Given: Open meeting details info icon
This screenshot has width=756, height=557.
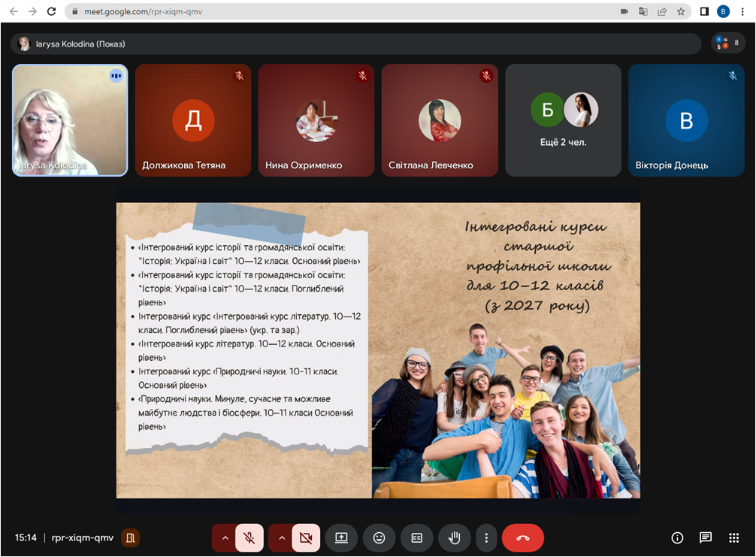Looking at the screenshot, I should point(677,537).
